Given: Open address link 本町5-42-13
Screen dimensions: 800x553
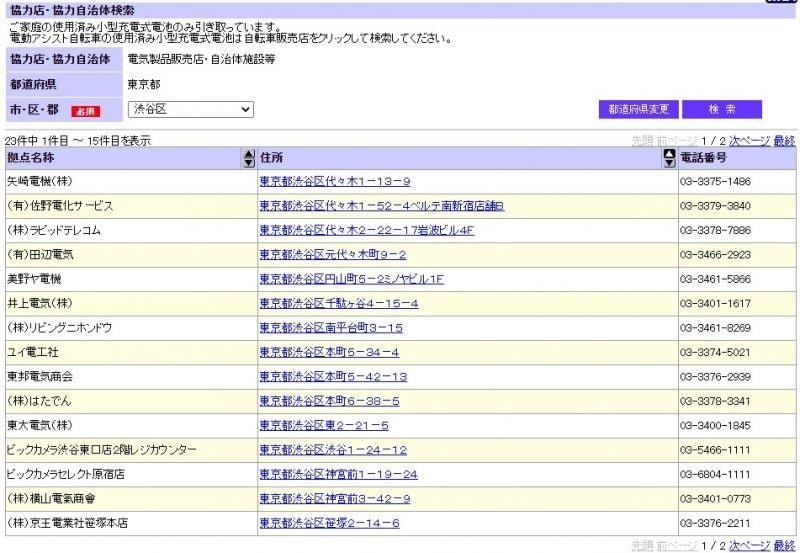Looking at the screenshot, I should (x=333, y=377).
